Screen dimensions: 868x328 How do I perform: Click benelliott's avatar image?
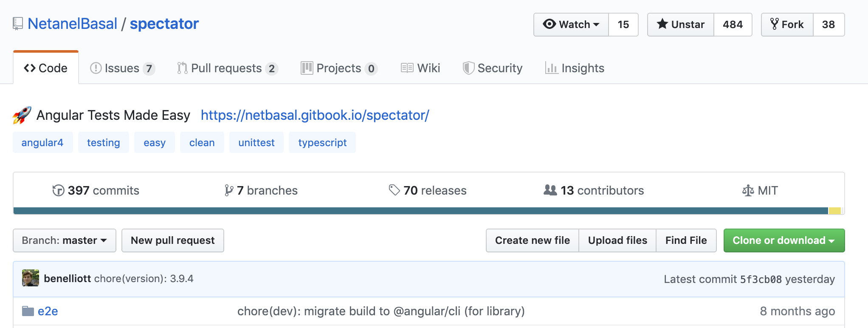pyautogui.click(x=31, y=278)
